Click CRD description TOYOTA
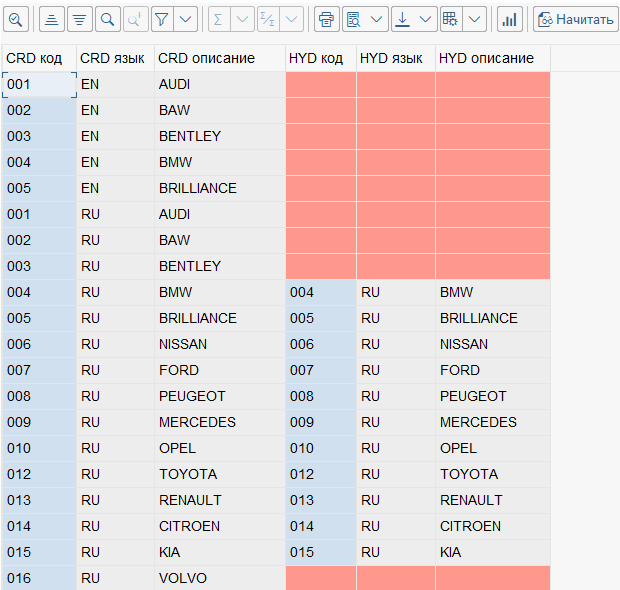Viewport: 620px width, 590px height. pos(220,475)
